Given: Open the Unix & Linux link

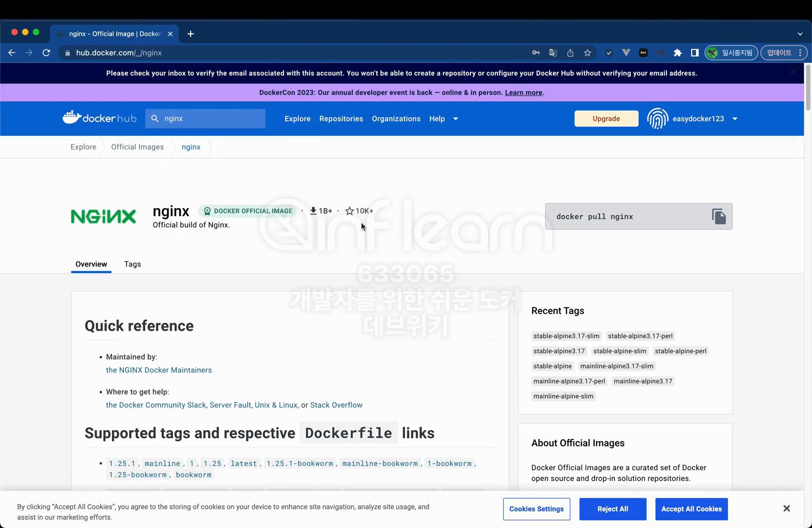Looking at the screenshot, I should point(276,405).
